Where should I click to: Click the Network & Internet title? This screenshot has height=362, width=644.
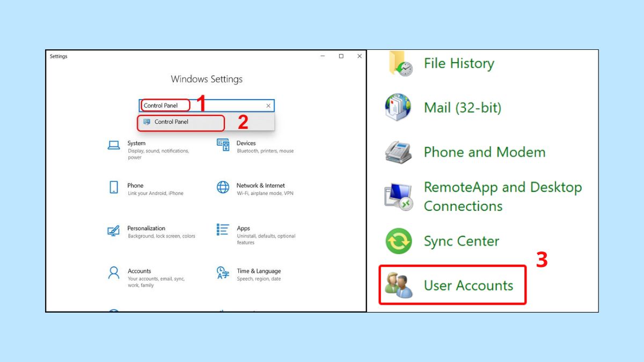tap(261, 186)
